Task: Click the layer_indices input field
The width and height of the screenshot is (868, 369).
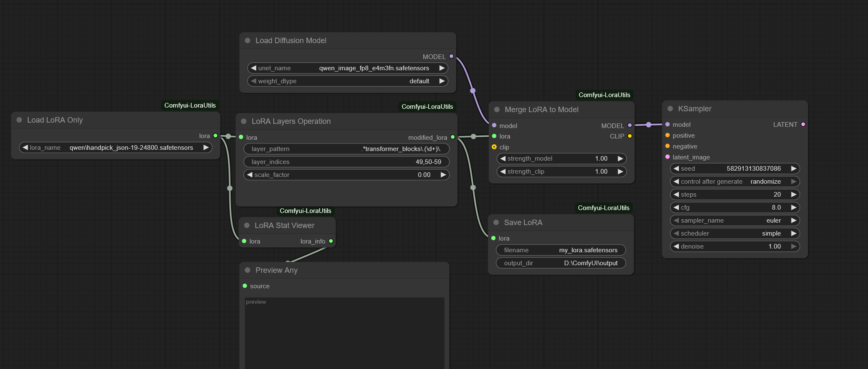Action: pos(347,162)
